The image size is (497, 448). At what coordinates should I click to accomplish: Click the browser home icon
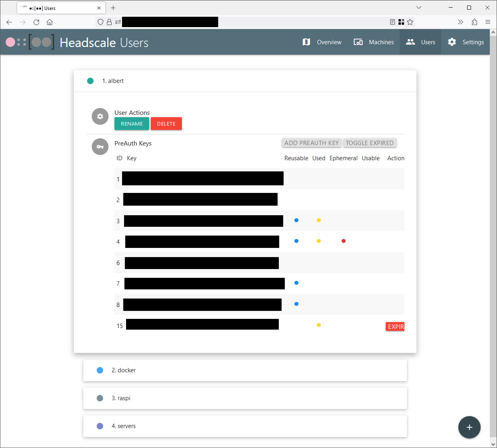pyautogui.click(x=49, y=22)
